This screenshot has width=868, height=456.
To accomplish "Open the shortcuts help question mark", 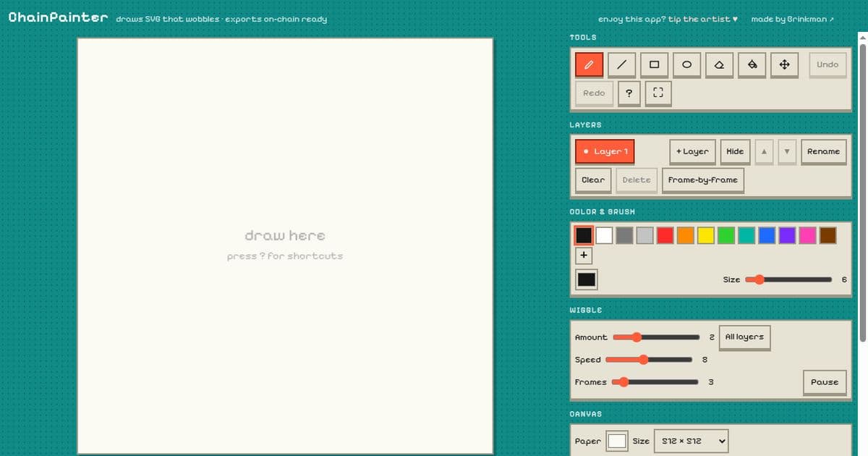I will [x=629, y=93].
